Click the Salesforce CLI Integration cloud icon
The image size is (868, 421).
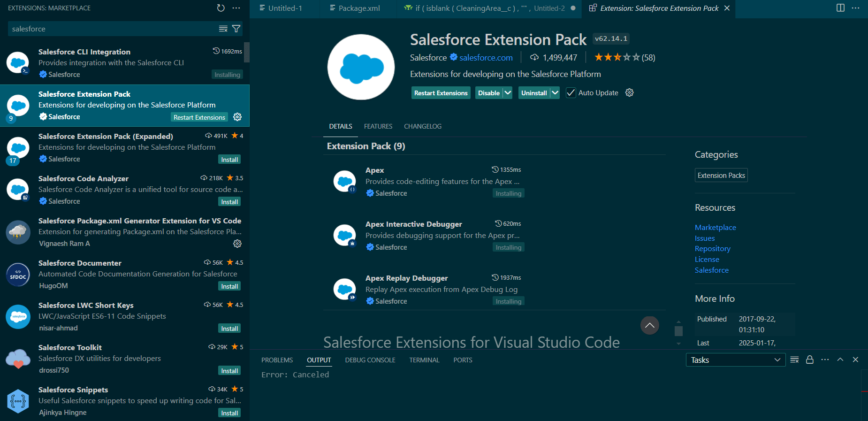[18, 63]
